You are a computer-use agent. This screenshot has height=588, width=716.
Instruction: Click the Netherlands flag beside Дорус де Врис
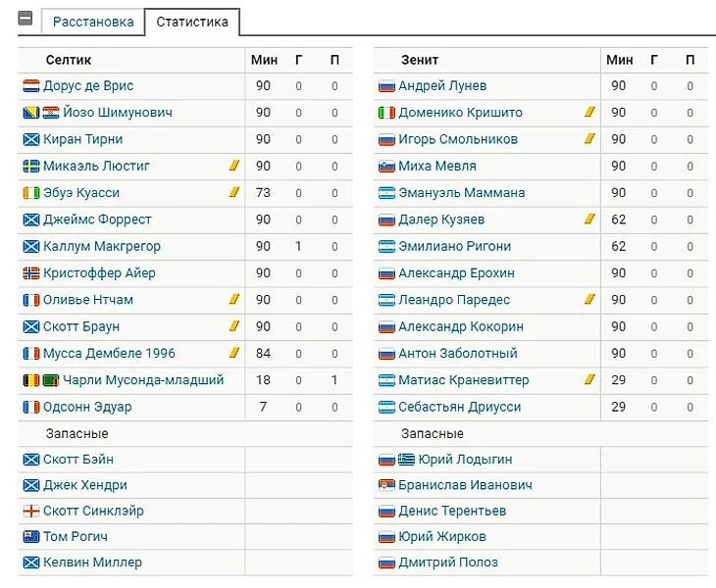(31, 86)
